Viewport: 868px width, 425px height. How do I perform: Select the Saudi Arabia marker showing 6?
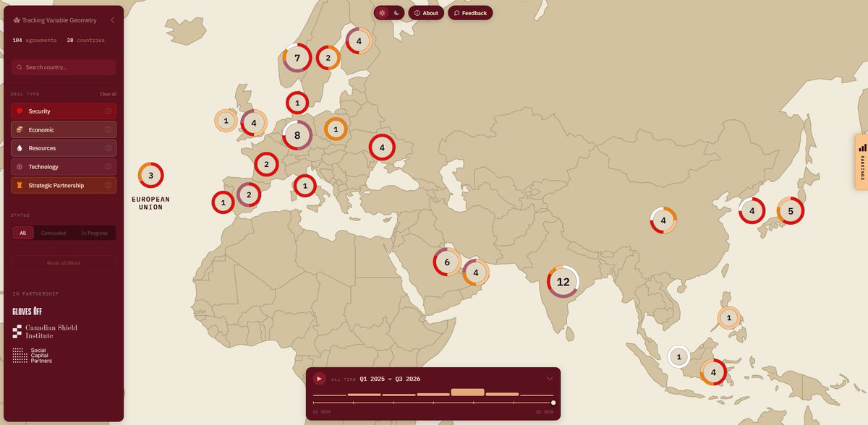[x=447, y=262]
